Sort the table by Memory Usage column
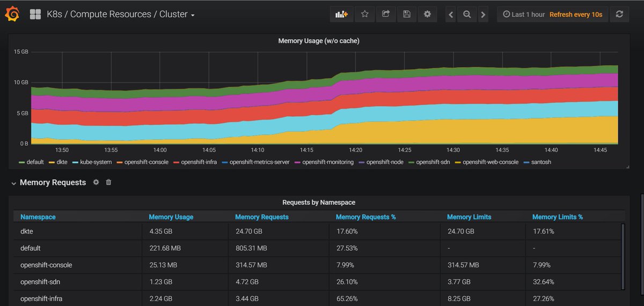Screen dimensions: 644x306 (171, 217)
